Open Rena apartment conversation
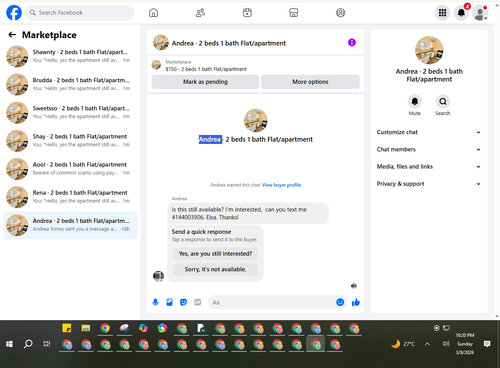 pyautogui.click(x=70, y=197)
